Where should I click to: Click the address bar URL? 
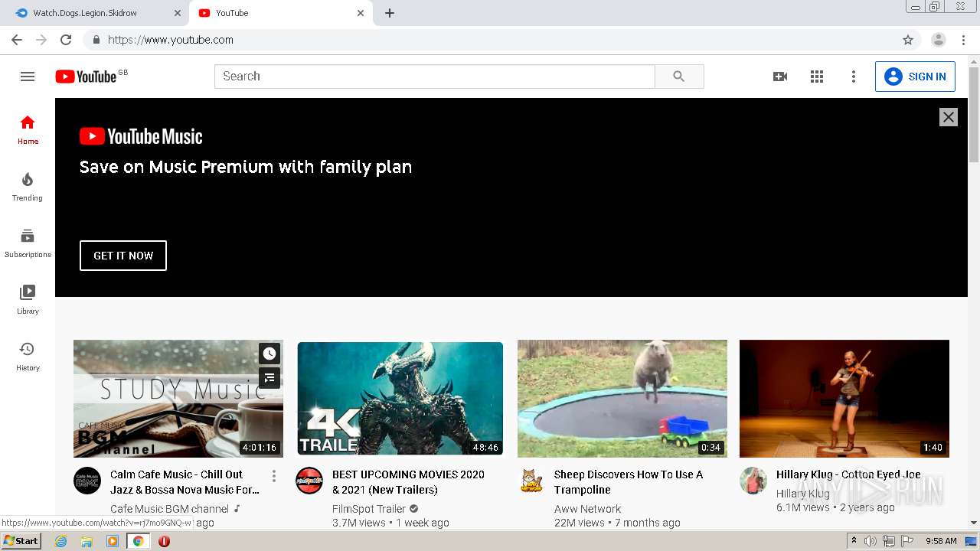171,40
